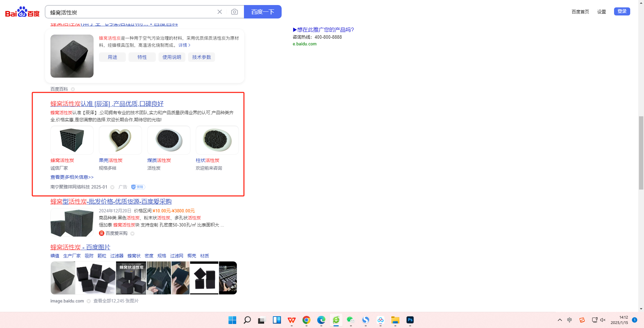644x328 pixels.
Task: Select the 生产厂家 image tag
Action: pyautogui.click(x=72, y=256)
